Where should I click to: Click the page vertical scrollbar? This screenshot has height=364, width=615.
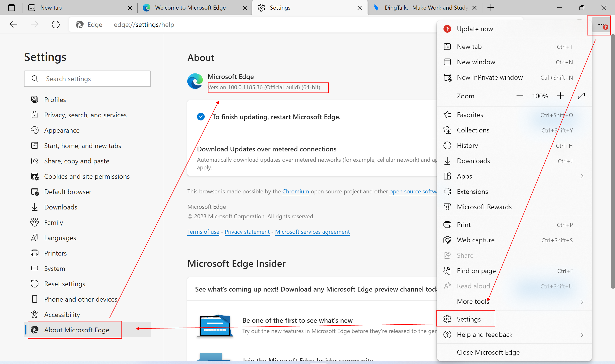613,162
